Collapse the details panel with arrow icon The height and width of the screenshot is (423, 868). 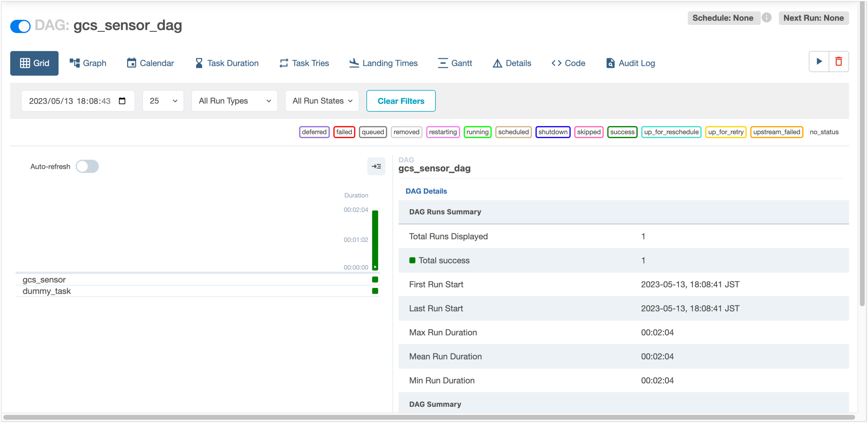pyautogui.click(x=376, y=166)
